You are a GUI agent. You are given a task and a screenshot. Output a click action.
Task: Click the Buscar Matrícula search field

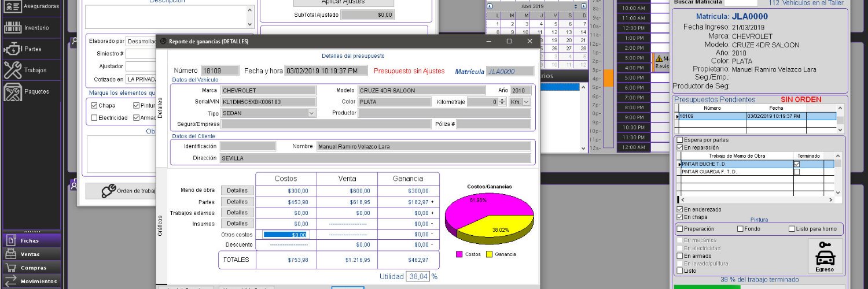[741, 2]
